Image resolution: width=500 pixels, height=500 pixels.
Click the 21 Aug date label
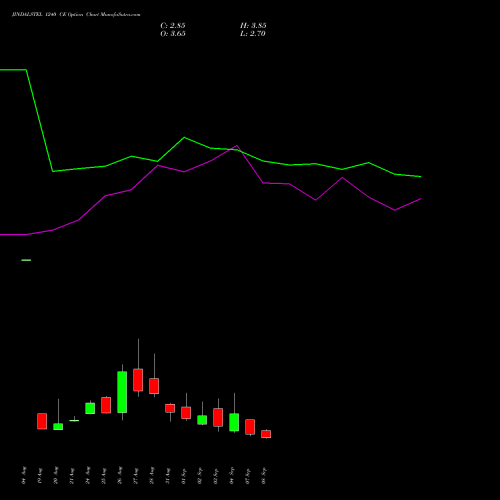72,476
